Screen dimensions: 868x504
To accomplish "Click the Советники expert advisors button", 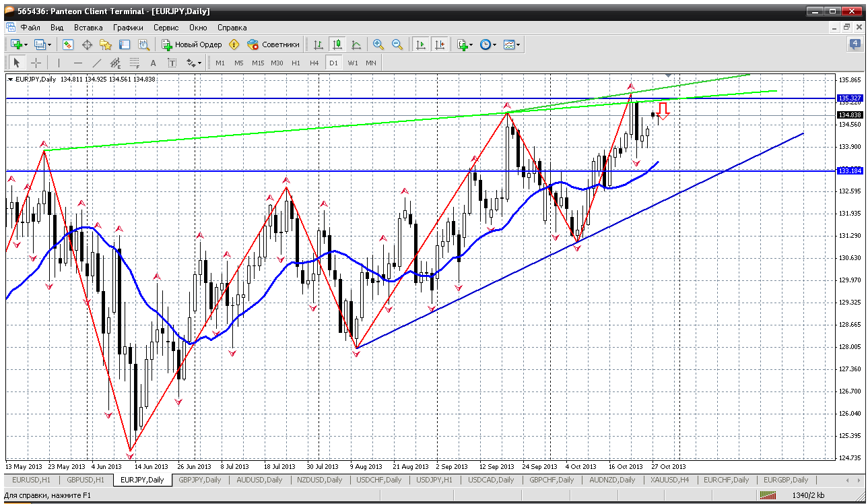I will pos(273,44).
